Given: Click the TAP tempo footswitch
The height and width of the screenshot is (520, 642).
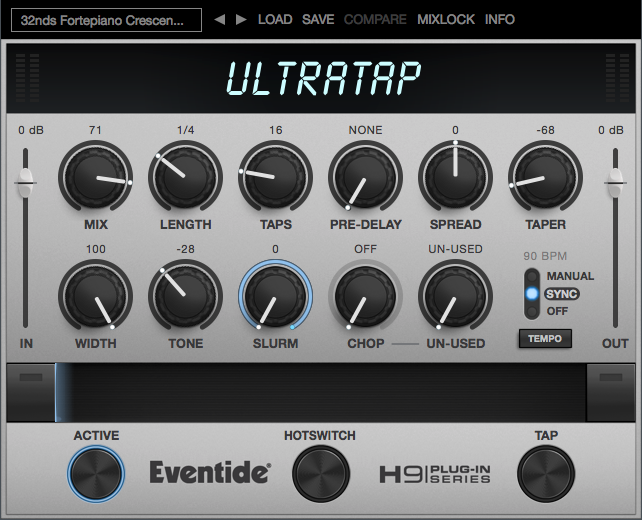Looking at the screenshot, I should tap(546, 473).
